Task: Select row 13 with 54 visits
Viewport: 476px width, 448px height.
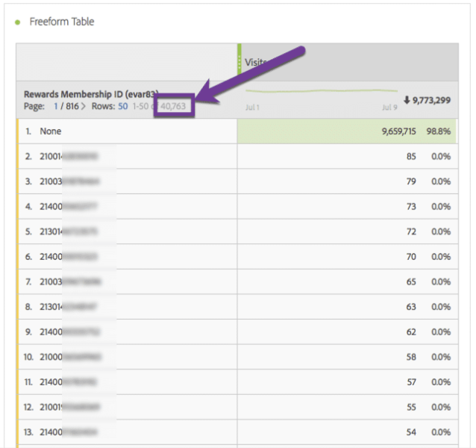Action: click(x=237, y=432)
